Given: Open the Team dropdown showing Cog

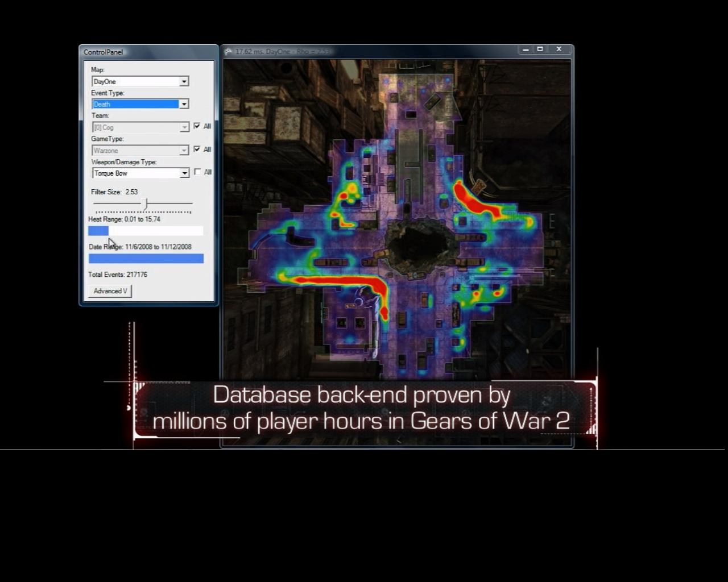Looking at the screenshot, I should pos(140,127).
